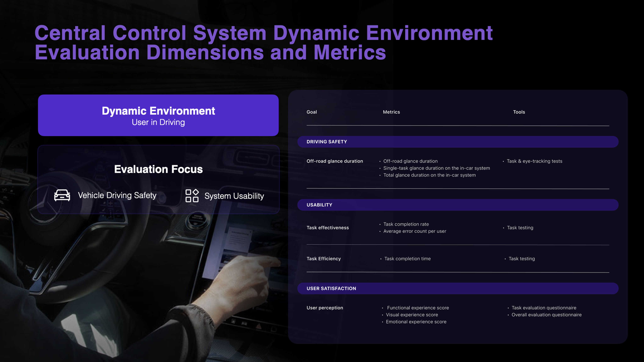
Task: Click the Metrics column header
Action: point(391,112)
